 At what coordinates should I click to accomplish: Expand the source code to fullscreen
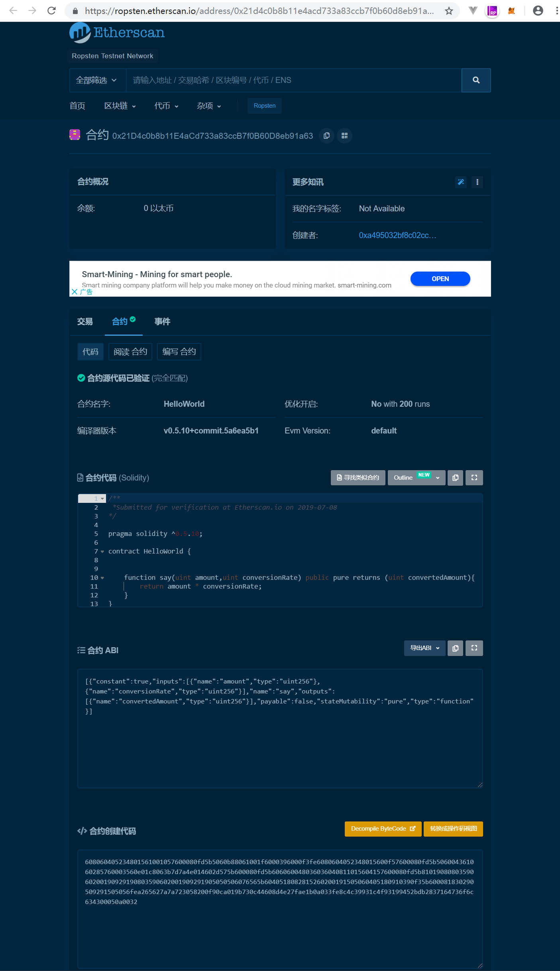pos(474,478)
